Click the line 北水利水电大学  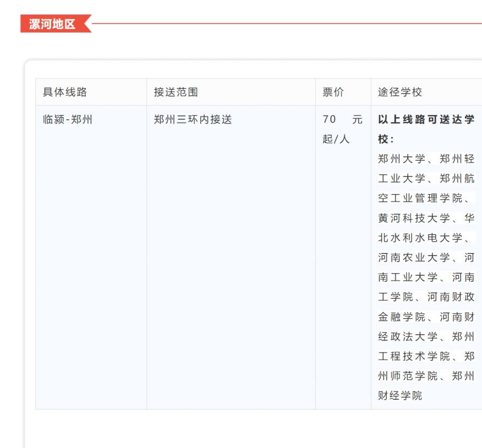click(x=424, y=238)
